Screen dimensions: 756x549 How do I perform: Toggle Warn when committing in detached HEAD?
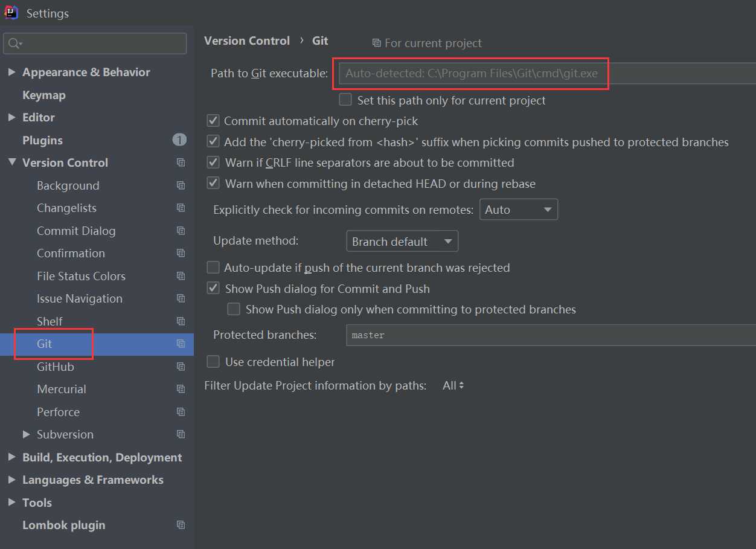pos(213,182)
